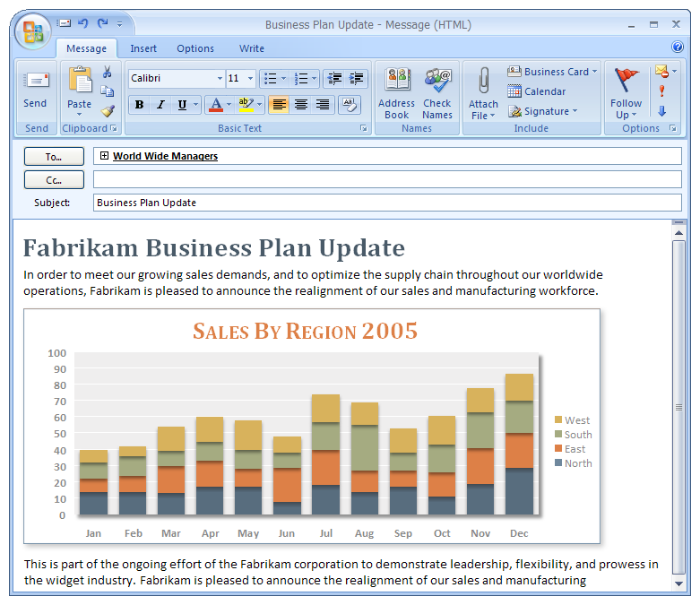The height and width of the screenshot is (605, 700).
Task: Click into the Subject field
Action: [x=387, y=203]
